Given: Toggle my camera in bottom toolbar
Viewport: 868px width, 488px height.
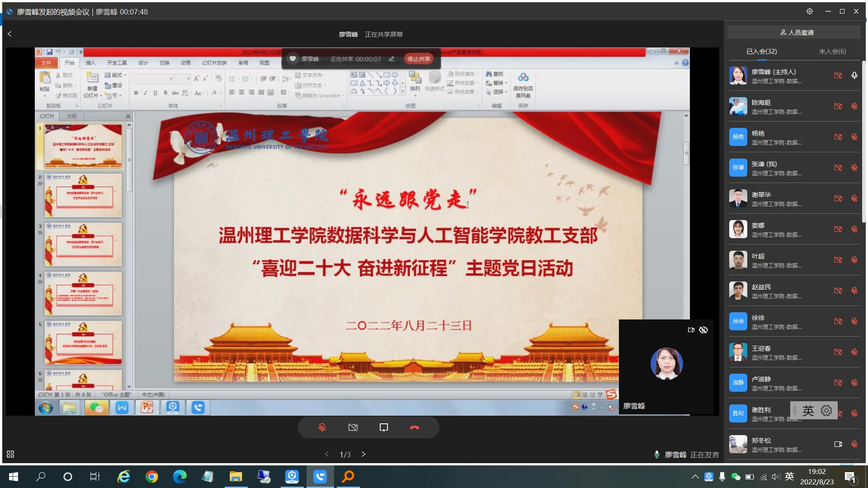Looking at the screenshot, I should click(353, 427).
